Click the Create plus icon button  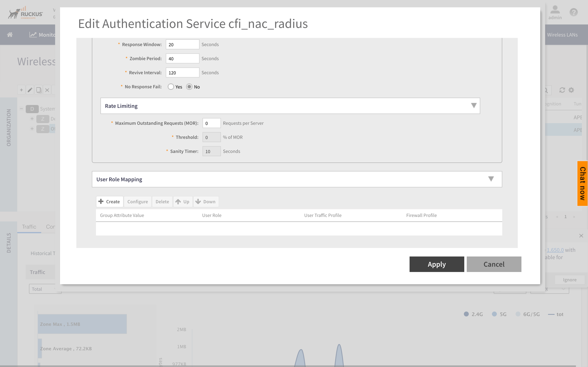tap(110, 201)
